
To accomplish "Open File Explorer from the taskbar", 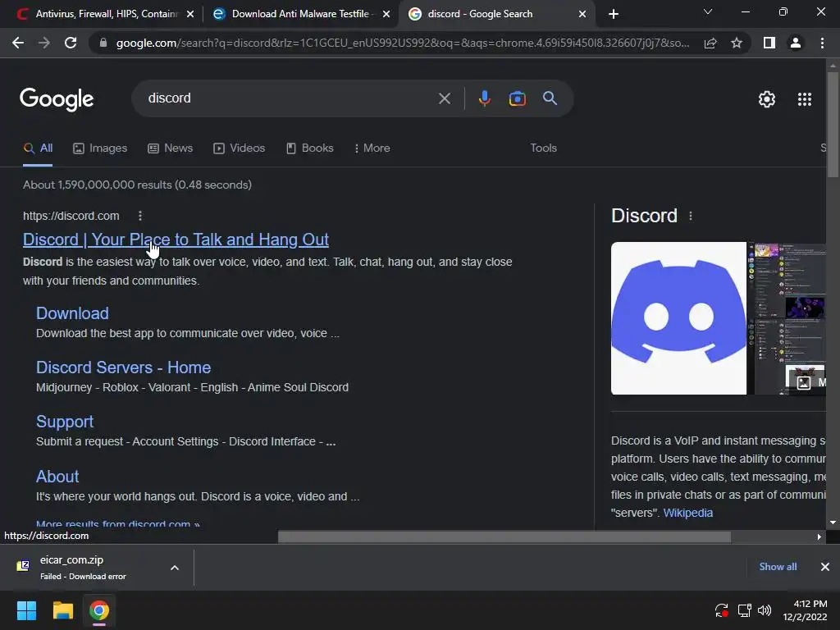I will 62,610.
